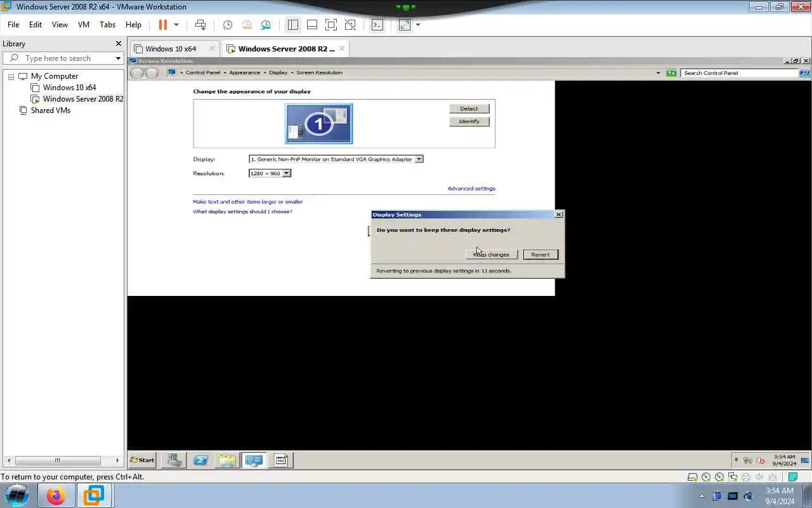Click the printer device status icon

pyautogui.click(x=746, y=477)
